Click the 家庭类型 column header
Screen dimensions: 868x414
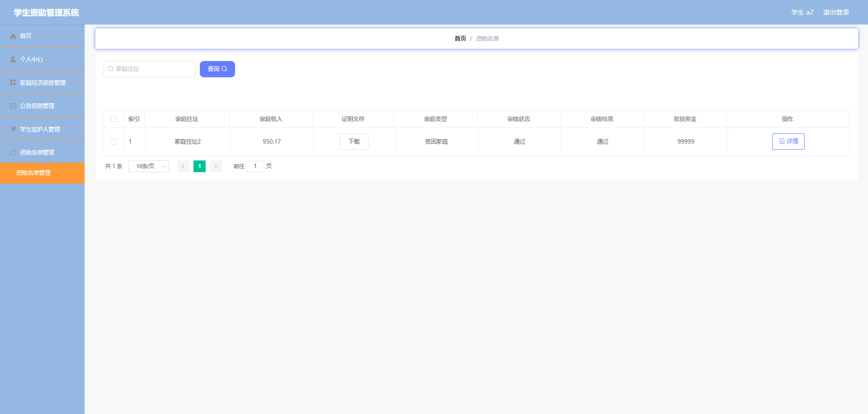(435, 119)
